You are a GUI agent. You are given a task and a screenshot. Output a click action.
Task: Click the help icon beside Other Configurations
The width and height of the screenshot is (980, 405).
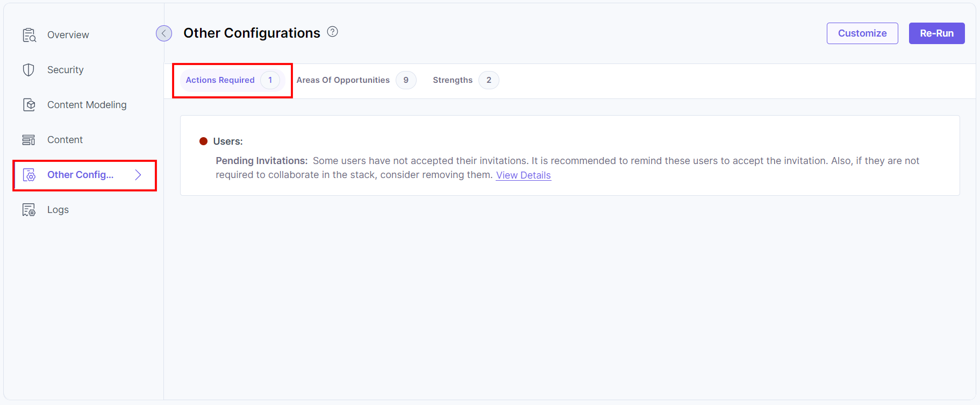[333, 32]
